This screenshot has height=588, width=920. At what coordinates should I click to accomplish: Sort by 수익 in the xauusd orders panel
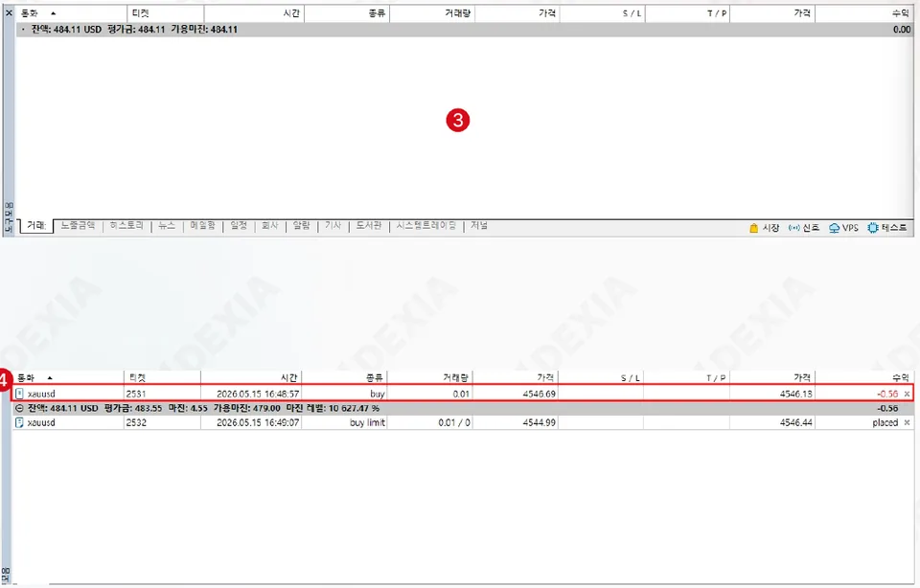[x=863, y=378]
